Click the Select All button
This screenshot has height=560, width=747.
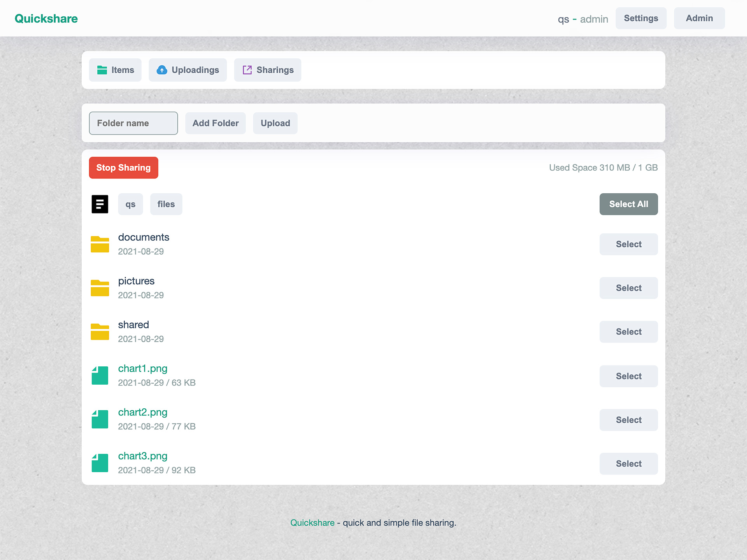point(629,204)
